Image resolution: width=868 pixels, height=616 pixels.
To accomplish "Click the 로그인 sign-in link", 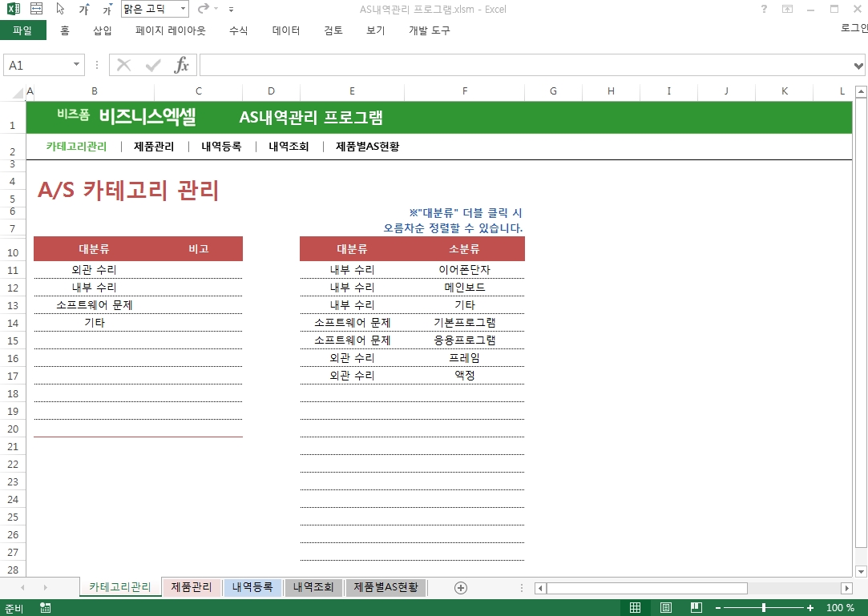I will pyautogui.click(x=854, y=28).
